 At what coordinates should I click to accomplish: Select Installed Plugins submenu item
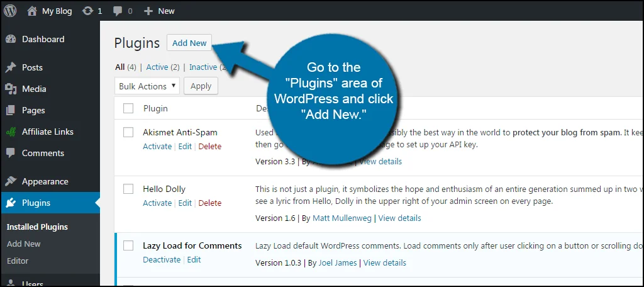(37, 227)
